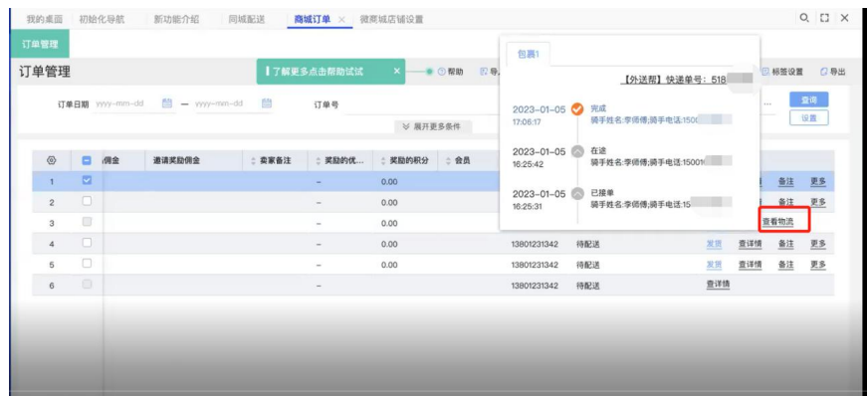The height and width of the screenshot is (396, 868).
Task: Open 标签设置 label settings
Action: pyautogui.click(x=783, y=72)
